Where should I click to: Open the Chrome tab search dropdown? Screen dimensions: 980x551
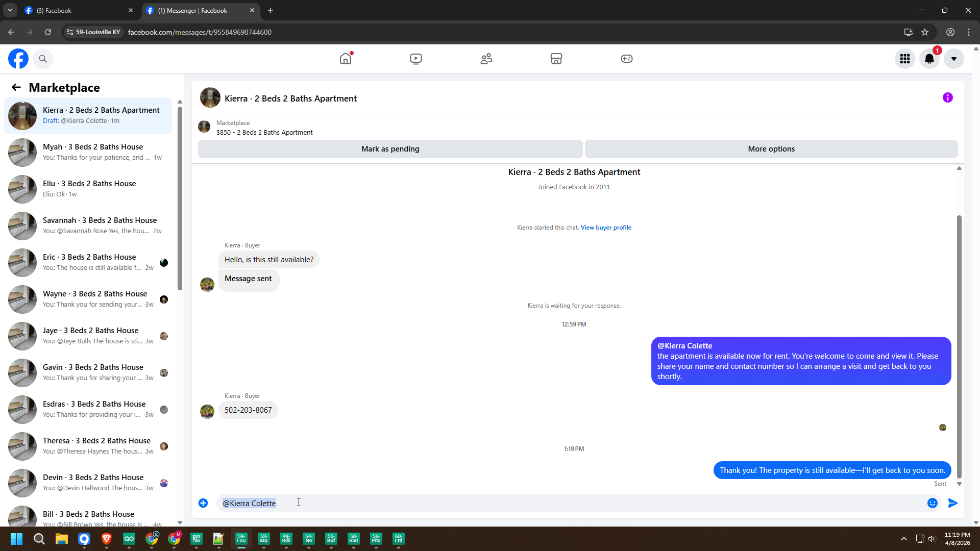10,10
